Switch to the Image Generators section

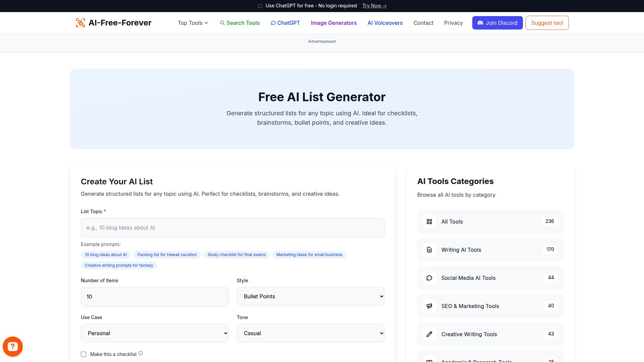333,23
